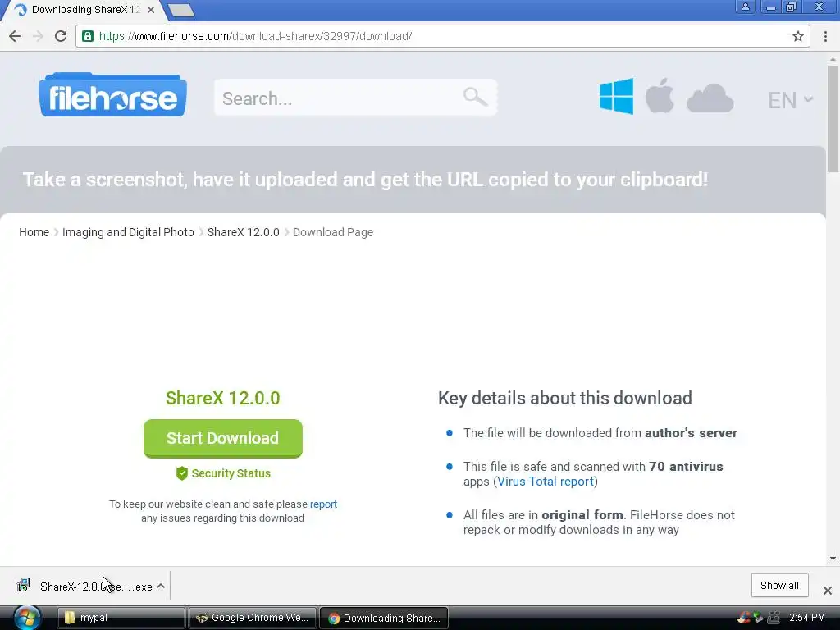Click the vertical scrollbar thumb
The width and height of the screenshot is (840, 630).
833,119
